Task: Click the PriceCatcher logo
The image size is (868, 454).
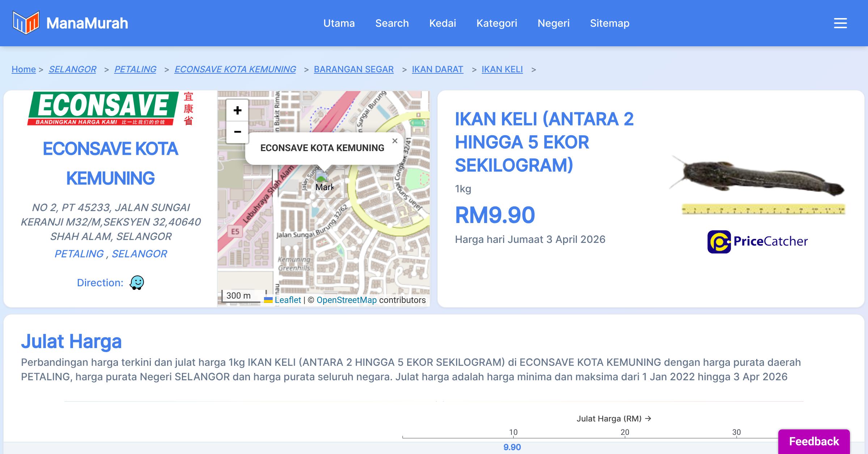Action: (758, 241)
